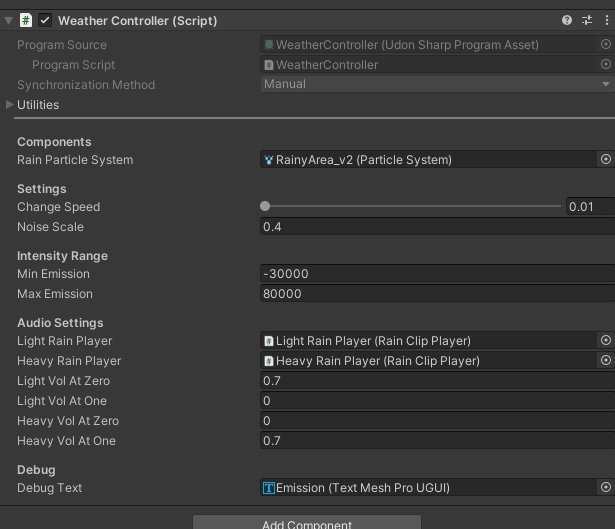Click the Min Emission value field

[x=436, y=274]
